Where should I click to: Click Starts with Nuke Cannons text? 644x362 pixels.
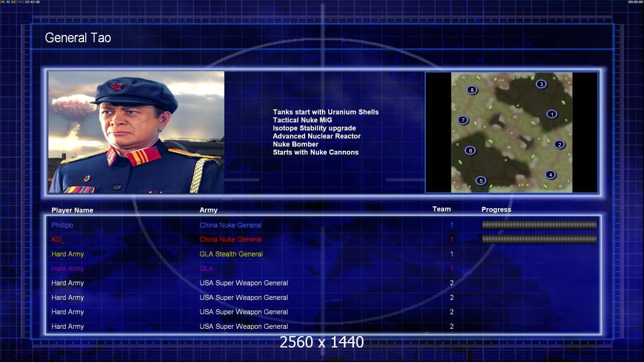click(315, 152)
